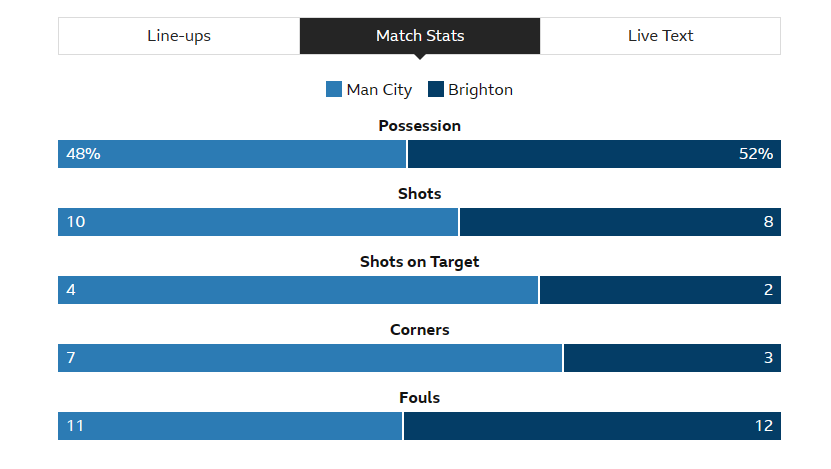Screen dimensions: 831x469
Task: Click Brighton's 2 shots on target bar
Action: (x=660, y=290)
